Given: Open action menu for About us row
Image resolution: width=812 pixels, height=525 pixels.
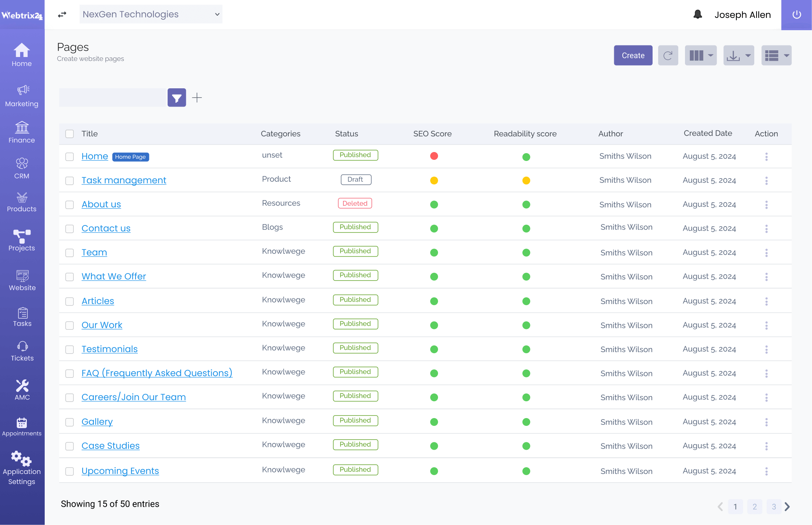Looking at the screenshot, I should click(766, 205).
